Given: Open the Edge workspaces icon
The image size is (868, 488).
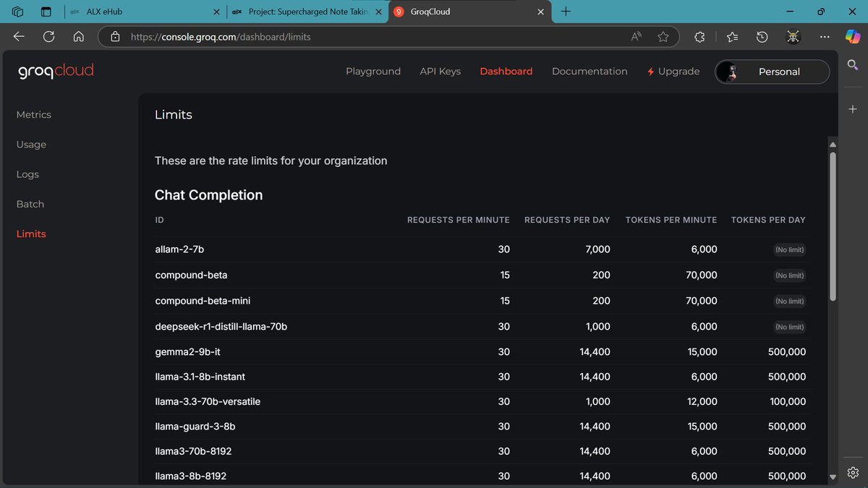Looking at the screenshot, I should 18,12.
